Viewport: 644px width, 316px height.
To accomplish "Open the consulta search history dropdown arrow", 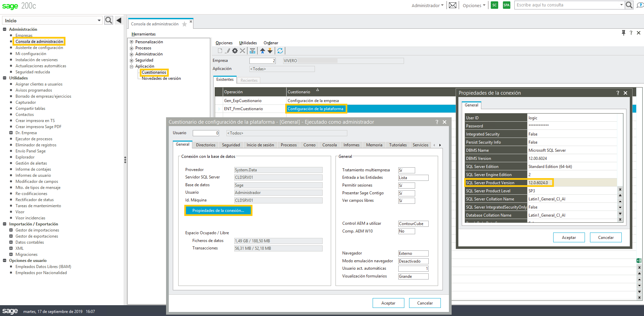I will pyautogui.click(x=621, y=5).
